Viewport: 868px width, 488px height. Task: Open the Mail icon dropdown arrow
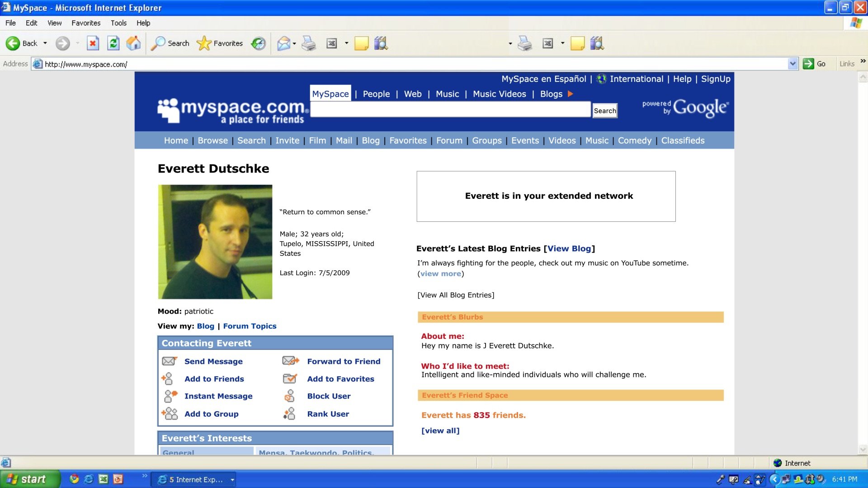294,44
